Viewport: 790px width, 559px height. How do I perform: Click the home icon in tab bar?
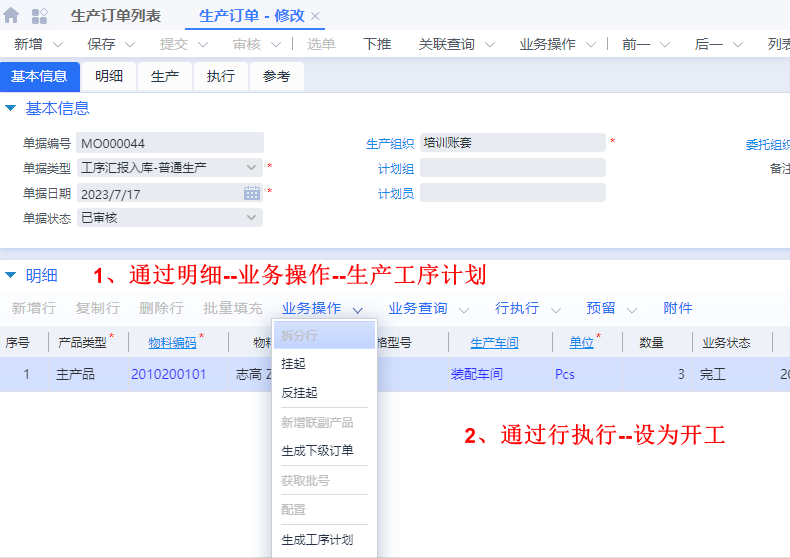point(12,16)
